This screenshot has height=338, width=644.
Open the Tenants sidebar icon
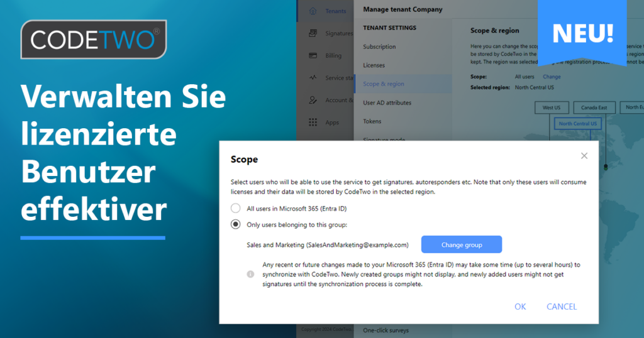coord(313,11)
